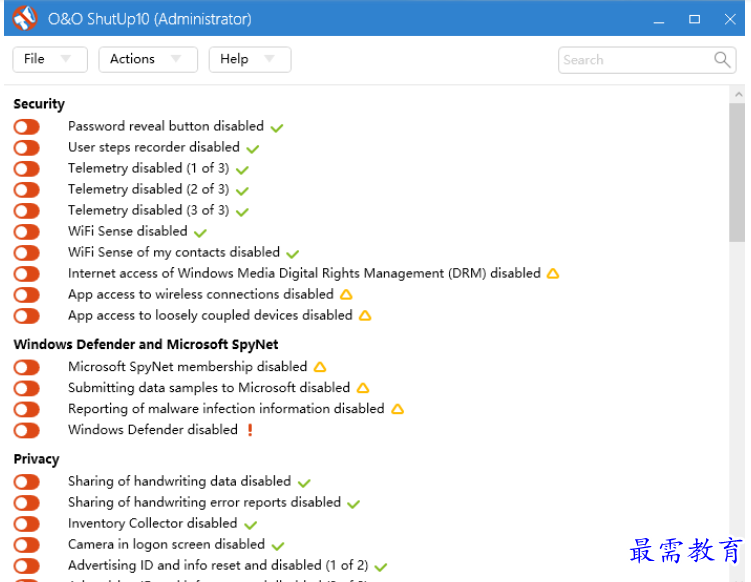This screenshot has height=582, width=751.
Task: Toggle App access to loosely coupled devices switch
Action: (26, 316)
